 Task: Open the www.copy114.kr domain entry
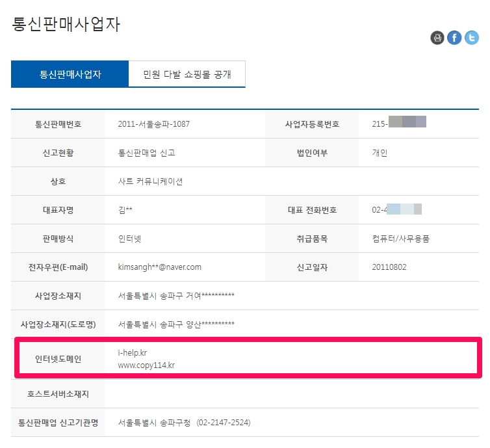pos(146,365)
